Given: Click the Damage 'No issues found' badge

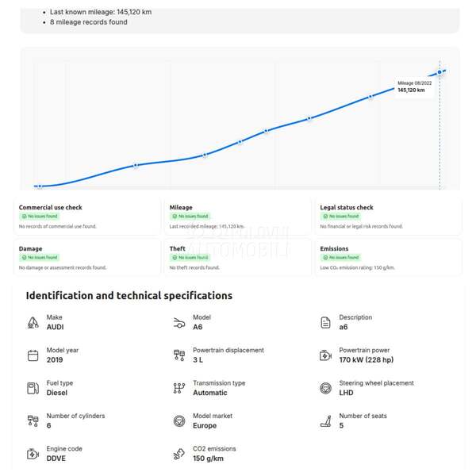Looking at the screenshot, I should tap(39, 258).
